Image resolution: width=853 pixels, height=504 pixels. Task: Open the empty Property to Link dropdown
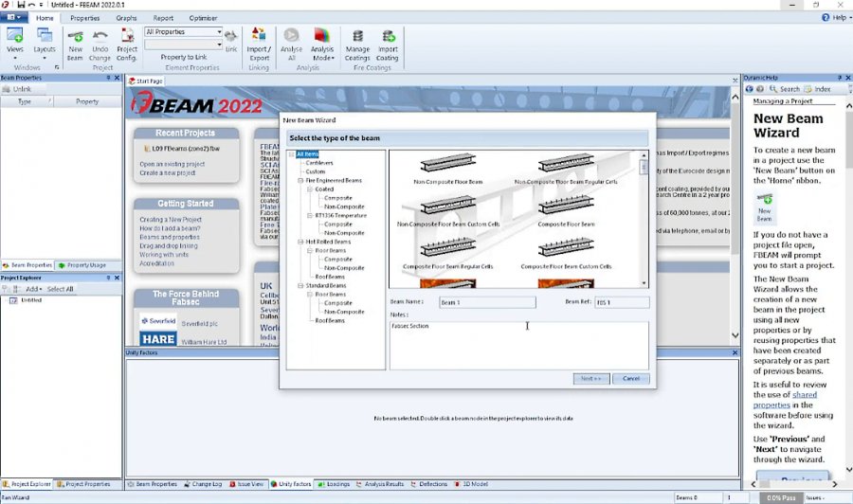(x=183, y=45)
